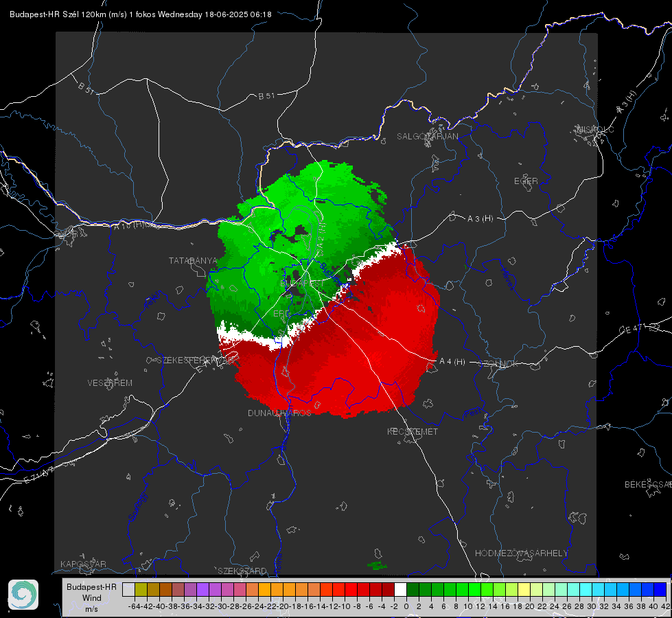Select the SZEKSZÁRD city label
Image resolution: width=672 pixels, height=618 pixels.
(x=242, y=571)
